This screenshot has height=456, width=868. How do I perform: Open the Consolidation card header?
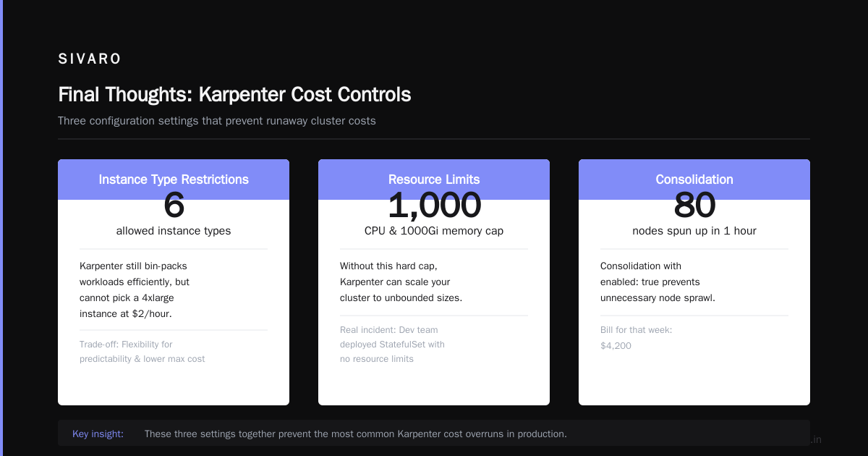click(x=694, y=180)
